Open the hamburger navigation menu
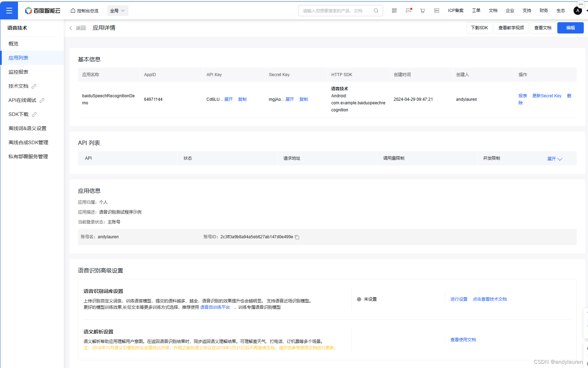The width and height of the screenshot is (588, 368). point(9,11)
